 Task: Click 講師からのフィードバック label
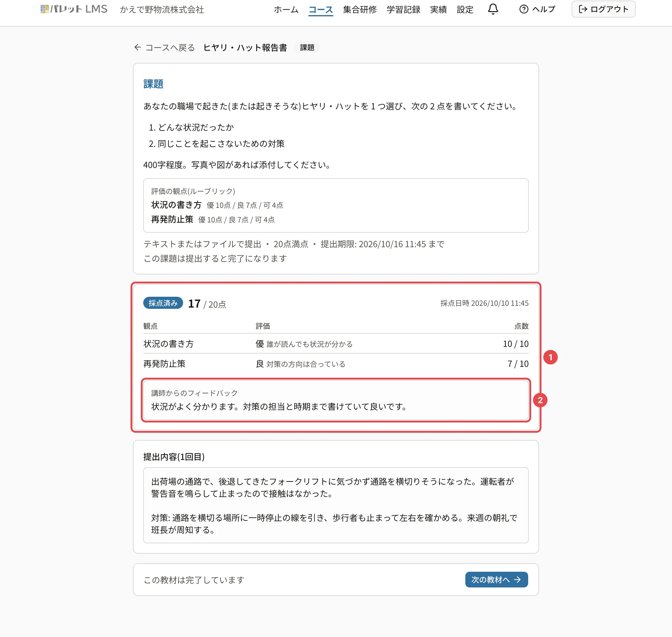tap(194, 393)
